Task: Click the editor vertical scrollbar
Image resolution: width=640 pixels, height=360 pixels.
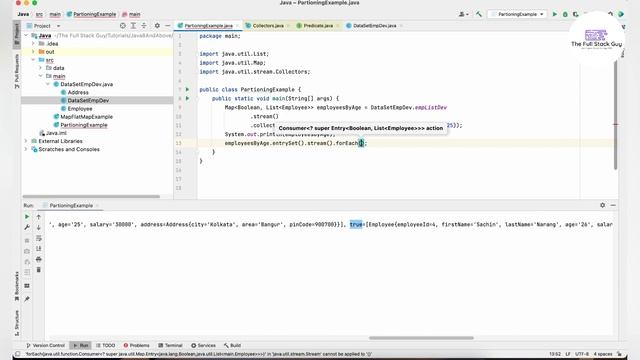Action: pos(616,114)
